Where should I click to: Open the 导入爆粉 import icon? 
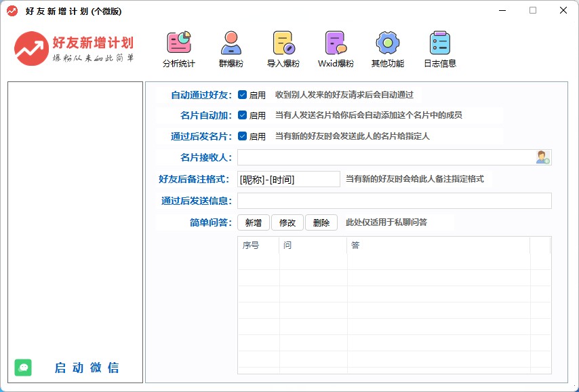(283, 43)
